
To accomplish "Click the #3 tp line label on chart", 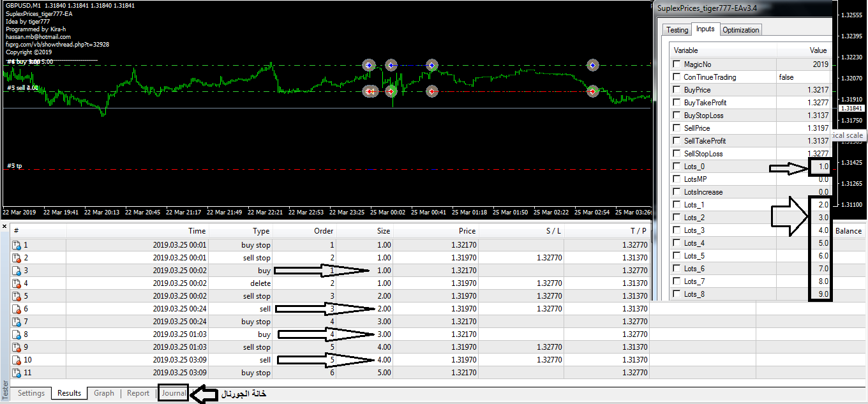I will click(x=15, y=166).
